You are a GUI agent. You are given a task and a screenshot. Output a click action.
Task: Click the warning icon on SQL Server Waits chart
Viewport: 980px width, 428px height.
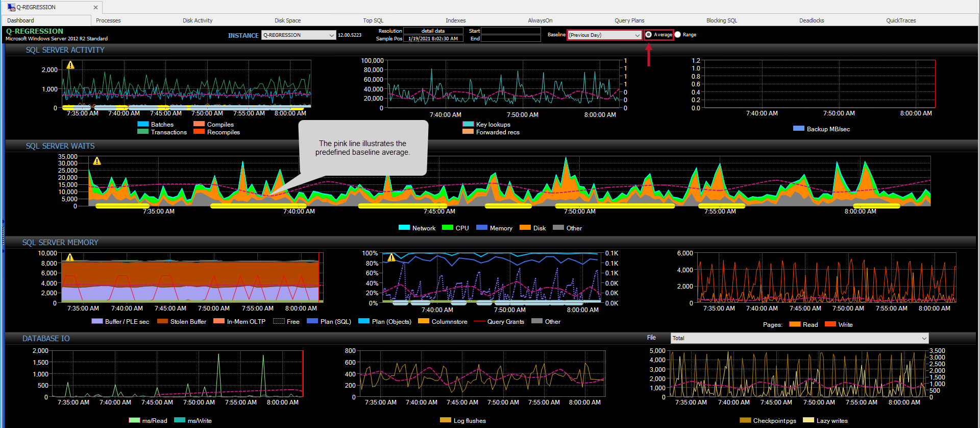tap(97, 161)
